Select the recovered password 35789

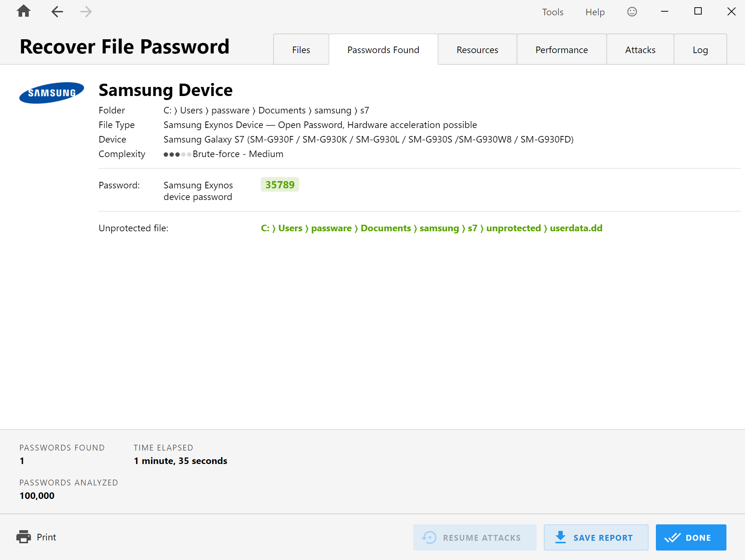point(280,185)
